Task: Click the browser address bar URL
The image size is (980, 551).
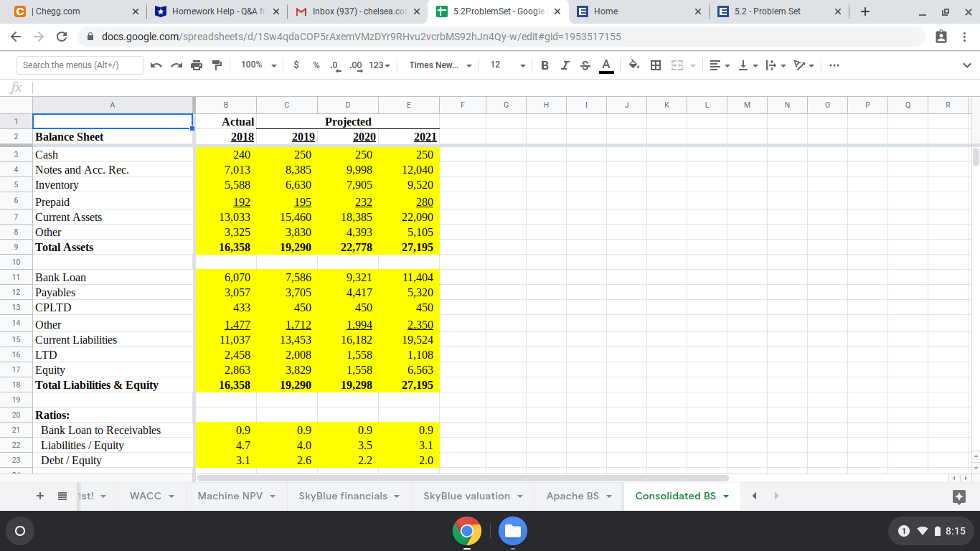Action: click(362, 37)
